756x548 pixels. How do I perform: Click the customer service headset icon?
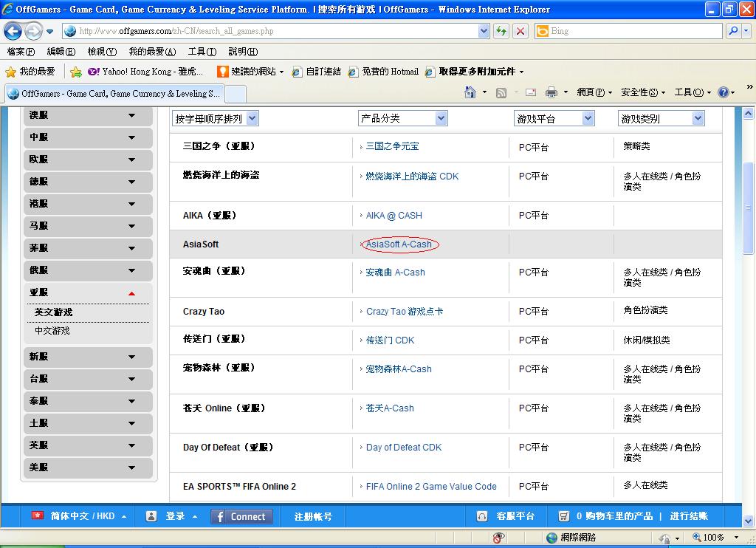point(481,517)
